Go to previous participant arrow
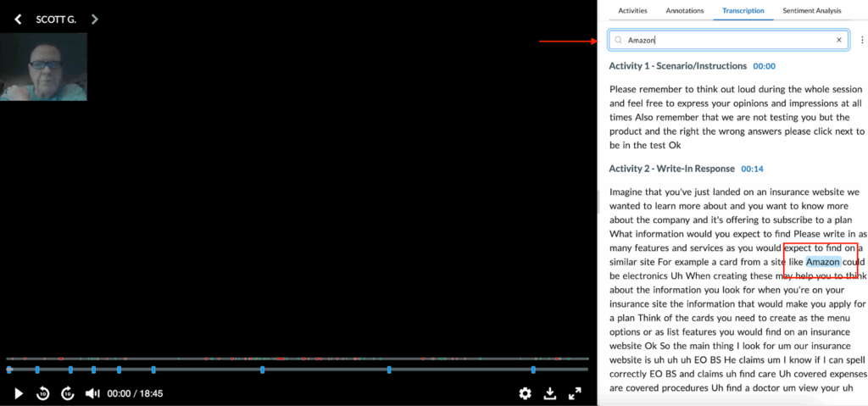868x406 pixels. tap(19, 19)
